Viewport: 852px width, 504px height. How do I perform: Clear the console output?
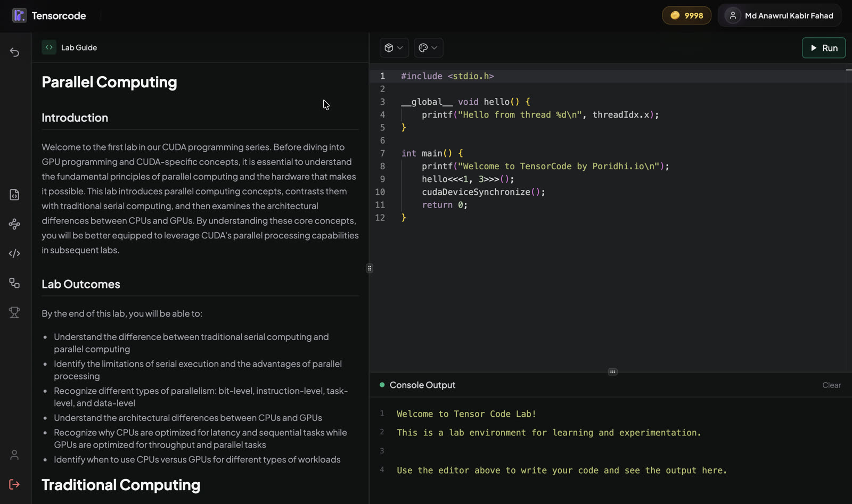(x=831, y=385)
